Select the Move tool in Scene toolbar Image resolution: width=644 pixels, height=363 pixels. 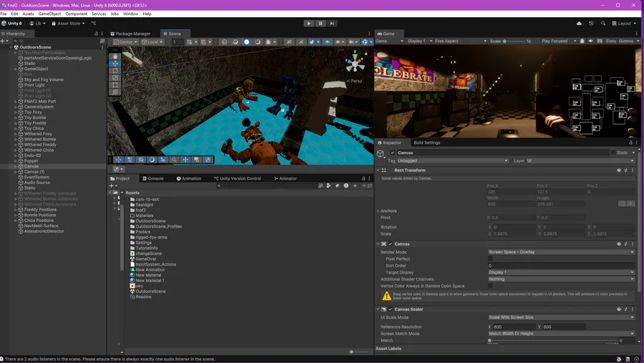pyautogui.click(x=115, y=63)
